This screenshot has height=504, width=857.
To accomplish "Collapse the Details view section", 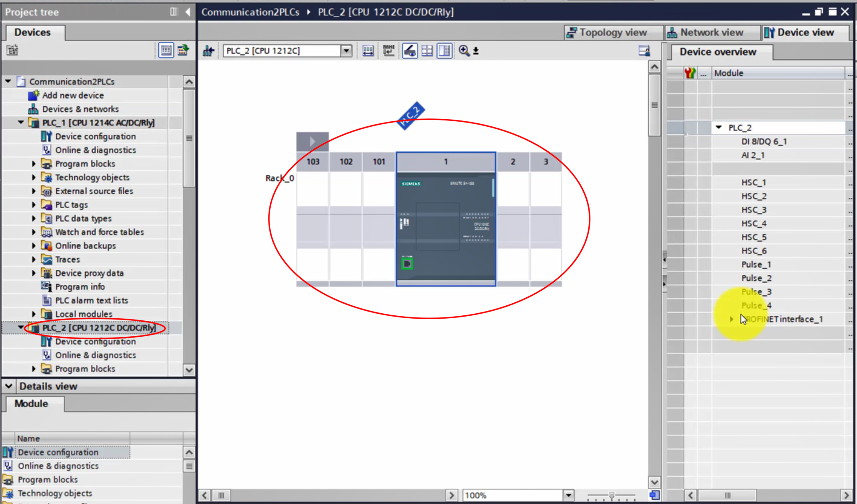I will pos(9,386).
